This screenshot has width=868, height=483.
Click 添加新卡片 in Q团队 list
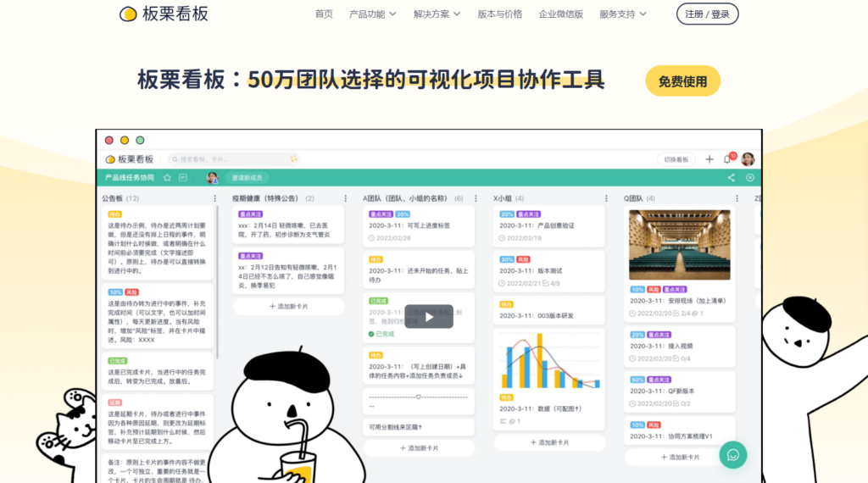[x=681, y=457]
